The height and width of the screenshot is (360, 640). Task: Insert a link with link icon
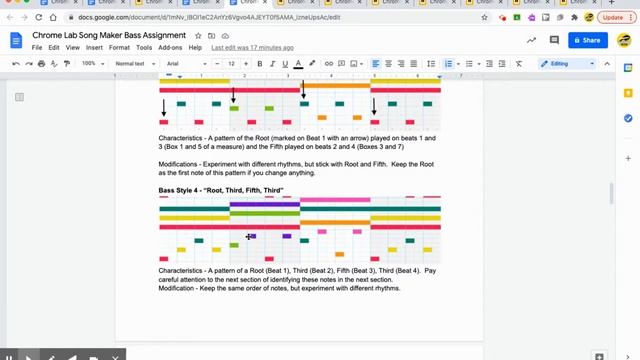pyautogui.click(x=329, y=64)
